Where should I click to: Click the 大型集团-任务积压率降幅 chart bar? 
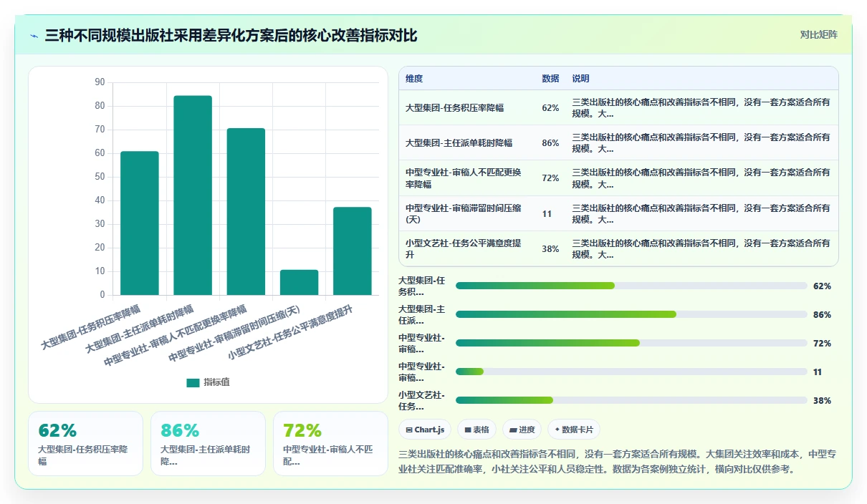[140, 223]
